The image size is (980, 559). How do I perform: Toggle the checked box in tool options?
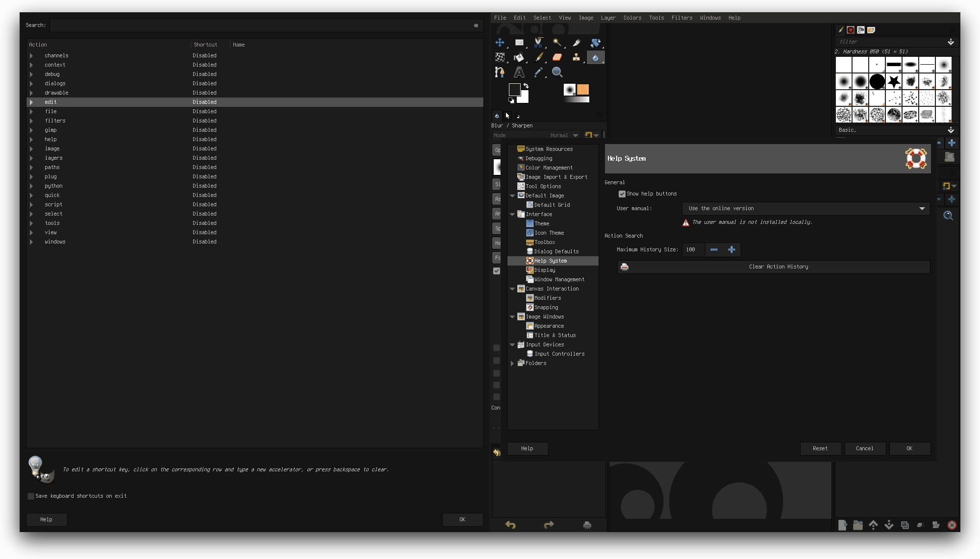pyautogui.click(x=497, y=271)
